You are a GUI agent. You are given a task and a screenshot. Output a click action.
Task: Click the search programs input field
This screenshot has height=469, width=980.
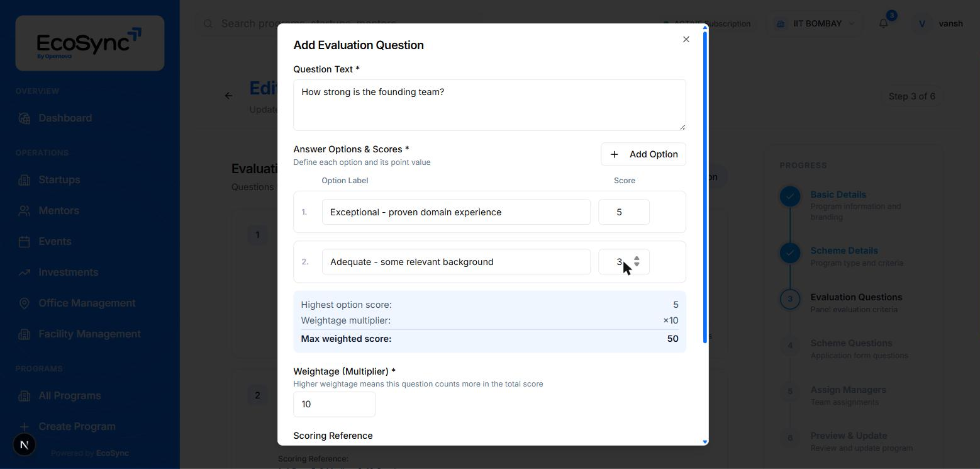(x=340, y=24)
